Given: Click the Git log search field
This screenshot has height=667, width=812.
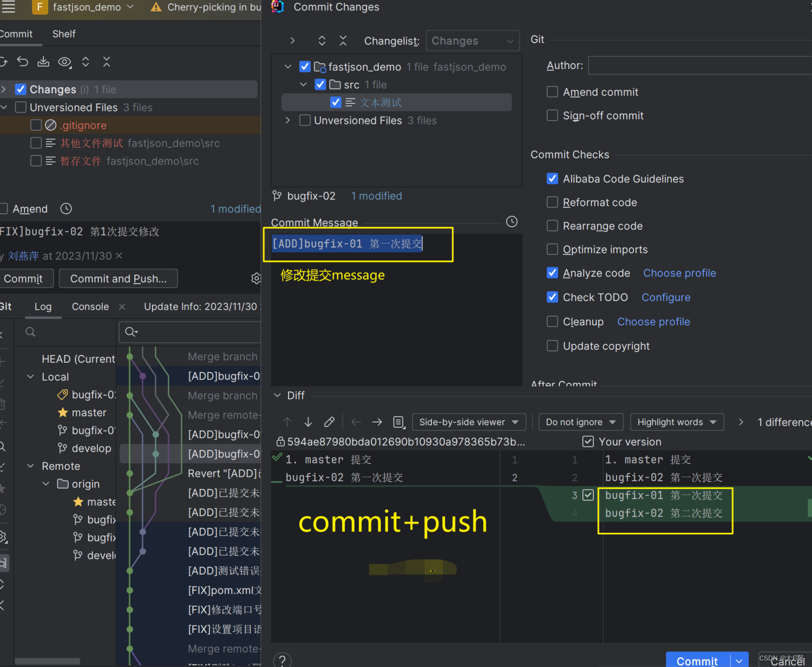Looking at the screenshot, I should point(191,332).
